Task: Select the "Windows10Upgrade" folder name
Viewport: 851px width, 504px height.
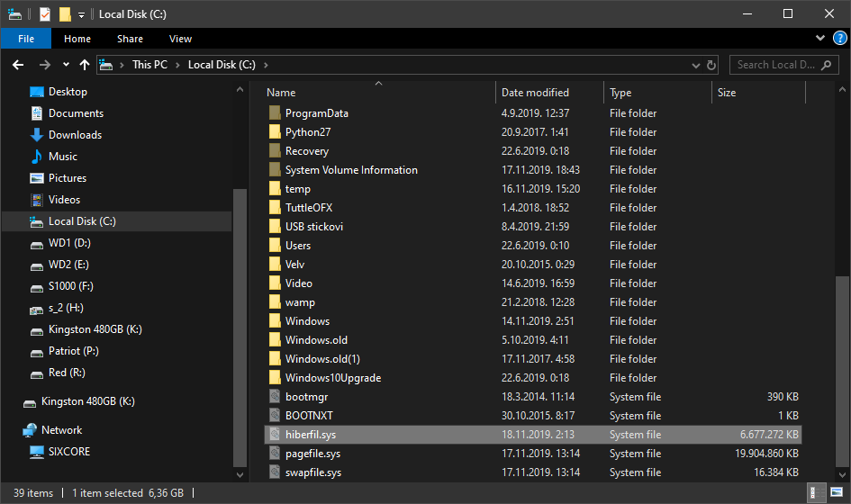Action: [333, 378]
